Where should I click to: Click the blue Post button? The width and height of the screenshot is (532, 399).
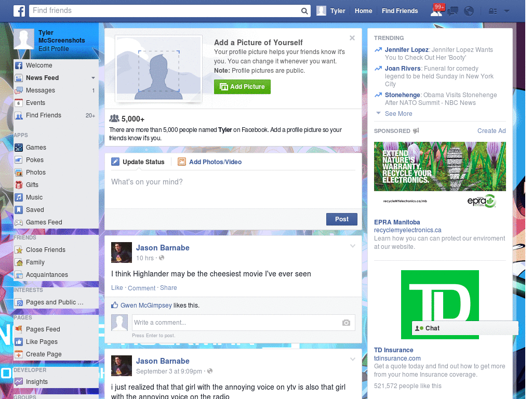click(x=342, y=219)
